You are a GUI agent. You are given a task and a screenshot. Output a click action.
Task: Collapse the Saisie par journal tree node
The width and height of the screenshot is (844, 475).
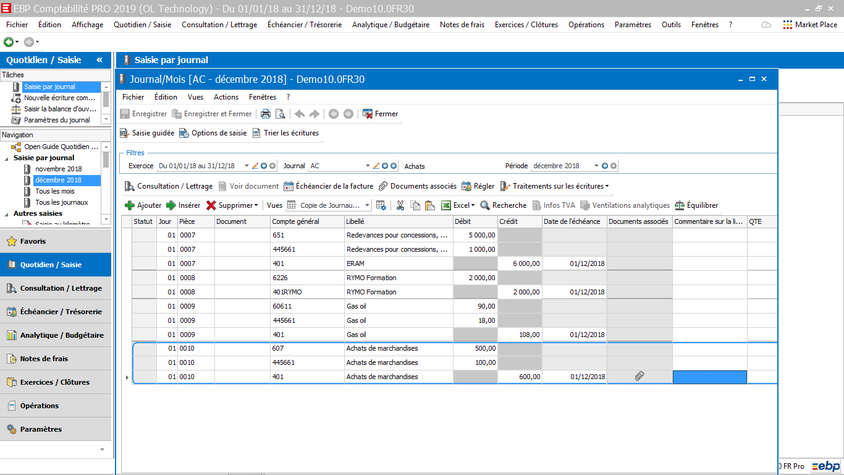click(x=6, y=158)
